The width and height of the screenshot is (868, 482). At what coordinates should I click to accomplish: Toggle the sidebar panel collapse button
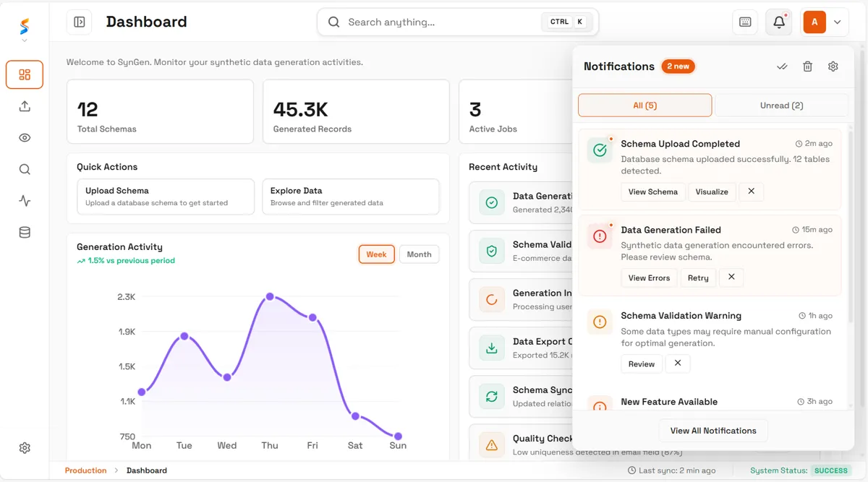pos(80,22)
